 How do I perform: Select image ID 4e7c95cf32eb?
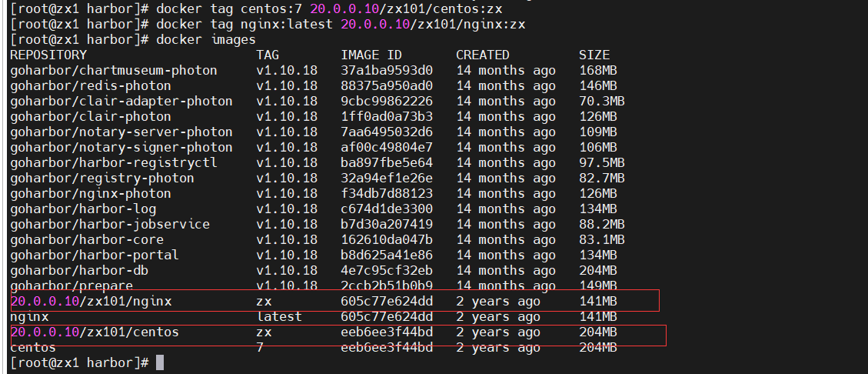pos(387,270)
